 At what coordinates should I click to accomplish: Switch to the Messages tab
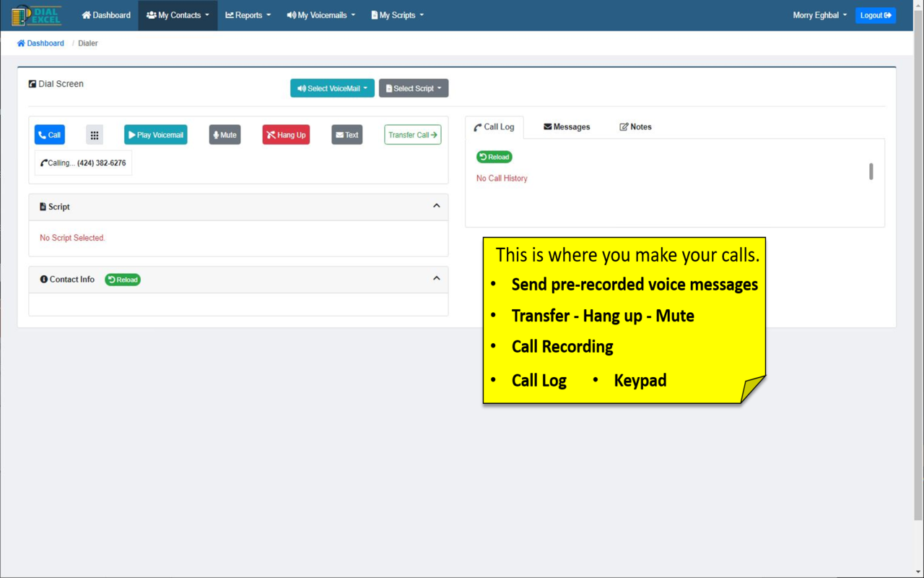(x=567, y=127)
